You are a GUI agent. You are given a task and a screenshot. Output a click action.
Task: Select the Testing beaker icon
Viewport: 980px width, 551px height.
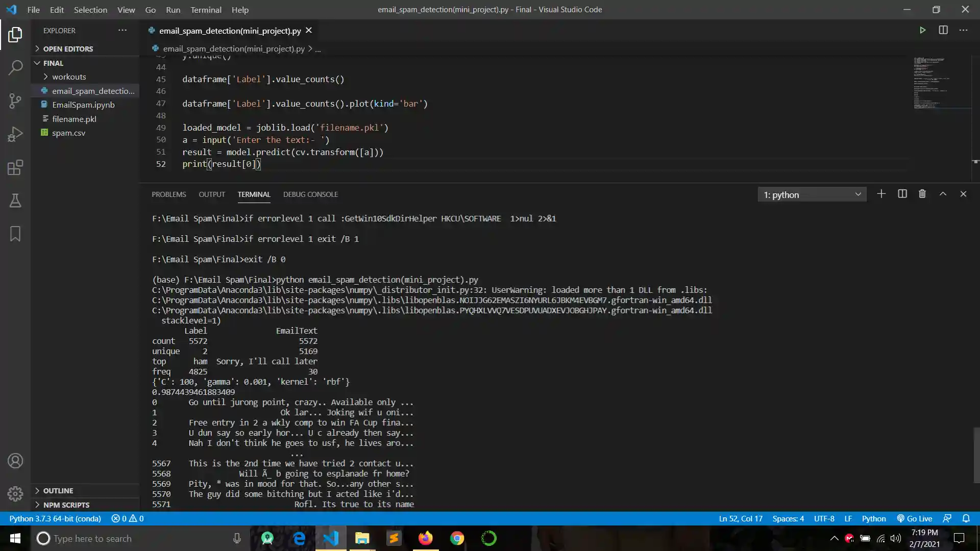tap(15, 201)
